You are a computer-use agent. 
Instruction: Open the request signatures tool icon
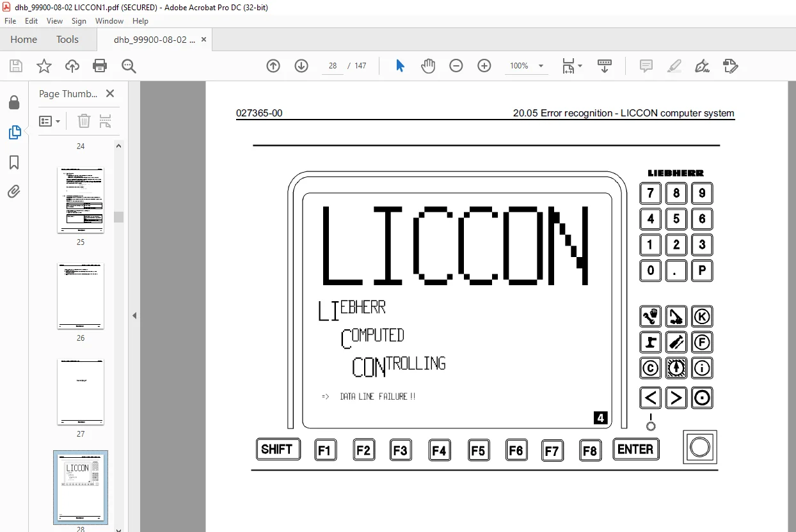[x=730, y=66]
